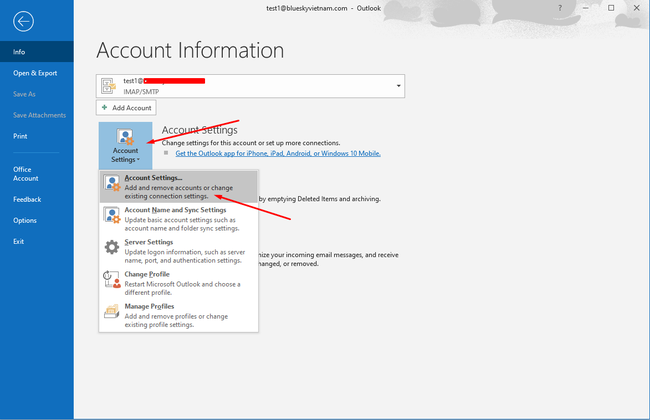Open Outlook Options
Viewport: 650px width, 420px height.
point(37,221)
